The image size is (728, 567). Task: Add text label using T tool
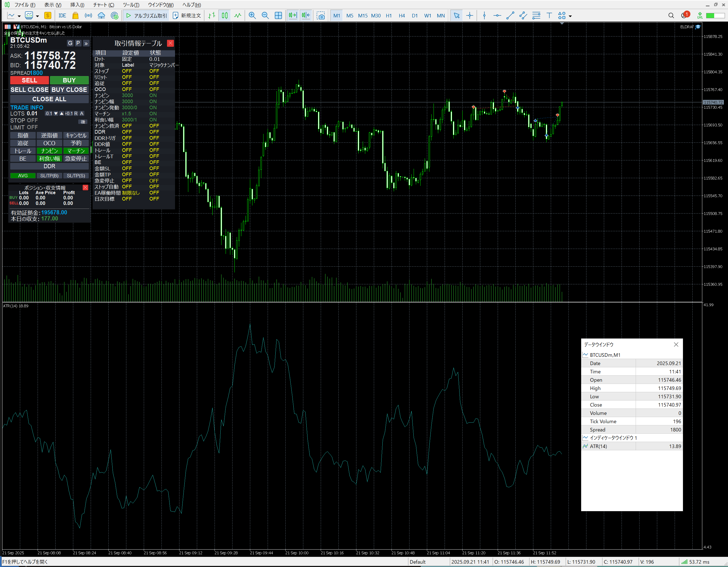pos(549,15)
